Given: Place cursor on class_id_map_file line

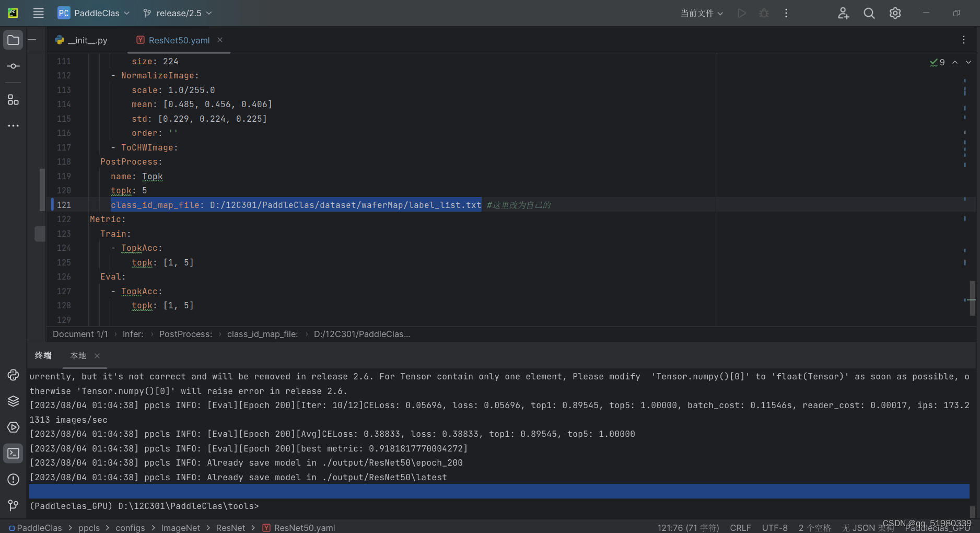Looking at the screenshot, I should 296,205.
